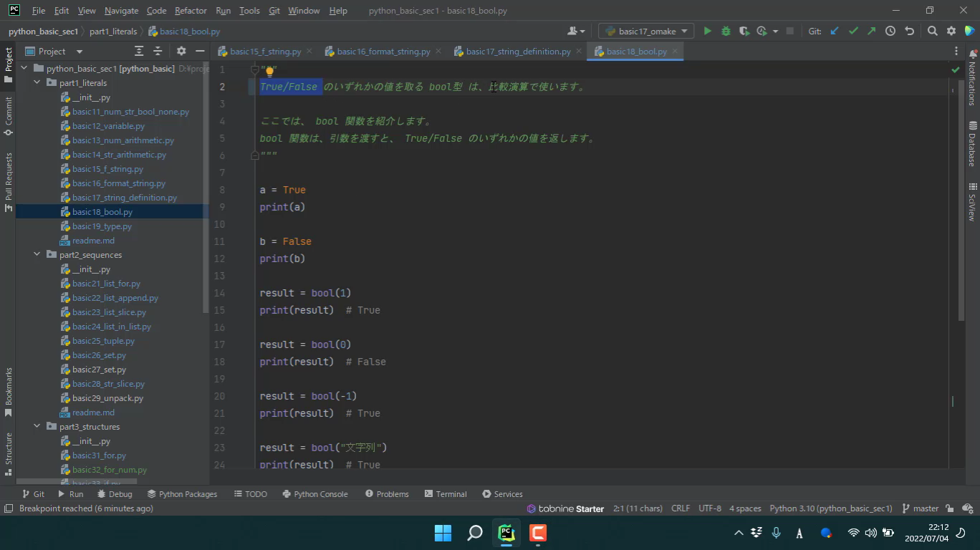The width and height of the screenshot is (980, 550).
Task: Commit changes using the Git checkmark
Action: pyautogui.click(x=853, y=31)
